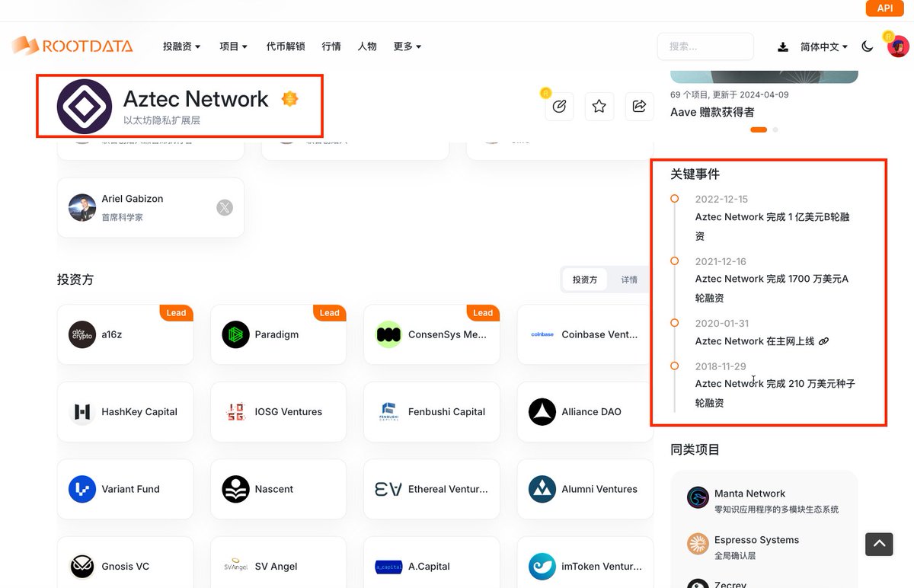914x588 pixels.
Task: Select the 投资方 tab
Action: click(585, 280)
